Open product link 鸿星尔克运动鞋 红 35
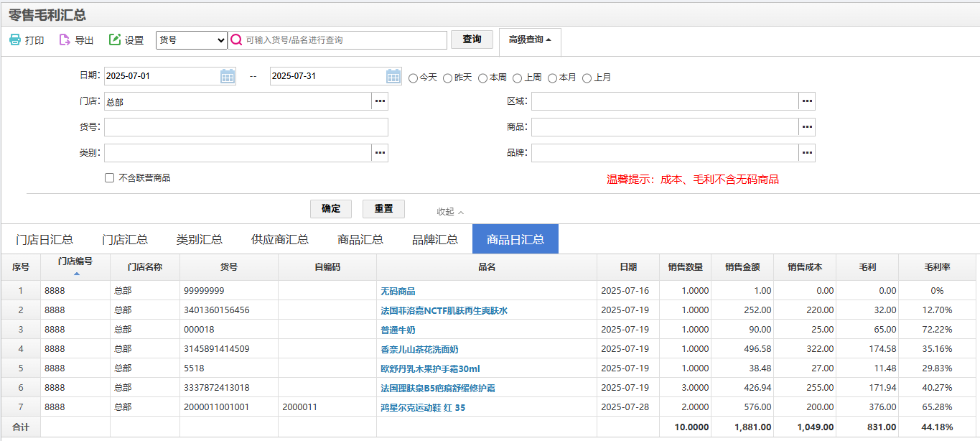980x441 pixels. pyautogui.click(x=423, y=408)
